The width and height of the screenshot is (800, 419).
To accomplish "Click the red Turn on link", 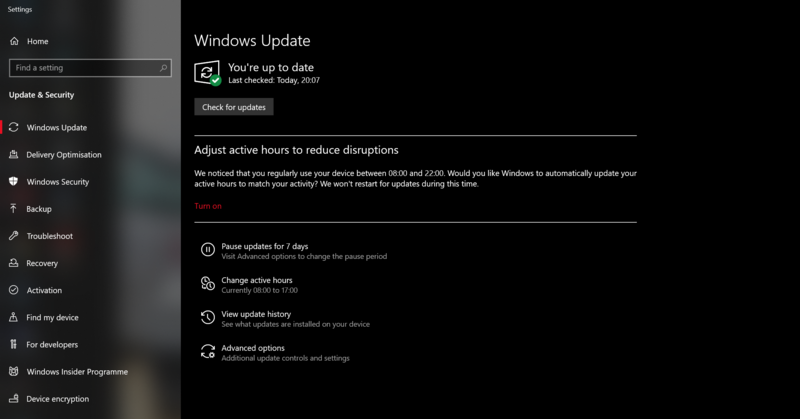I will point(208,206).
